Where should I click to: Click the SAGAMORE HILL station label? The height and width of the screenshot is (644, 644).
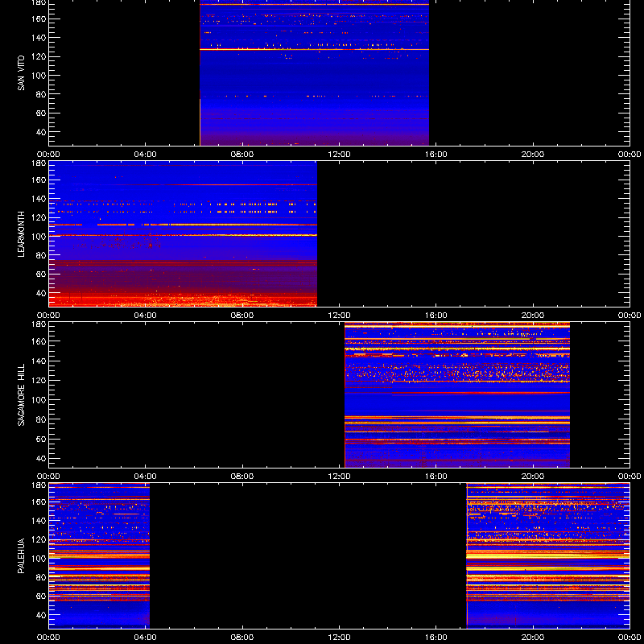[x=21, y=394]
